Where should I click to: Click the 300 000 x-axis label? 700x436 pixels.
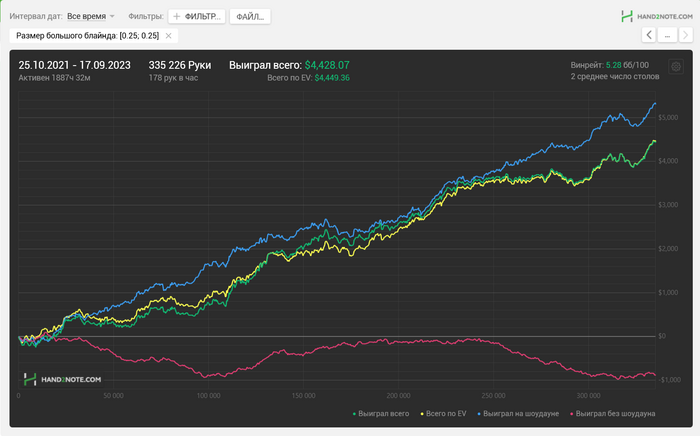588,396
